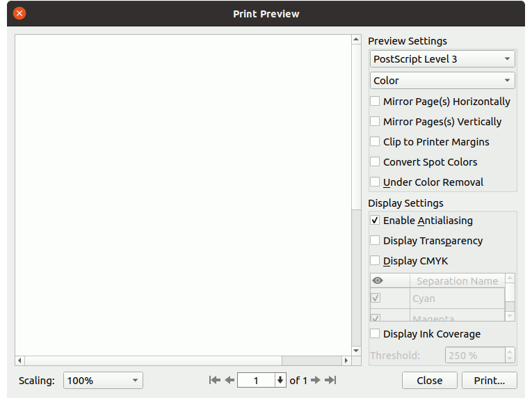Click the eye icon column header
This screenshot has width=532, height=405.
(x=378, y=281)
